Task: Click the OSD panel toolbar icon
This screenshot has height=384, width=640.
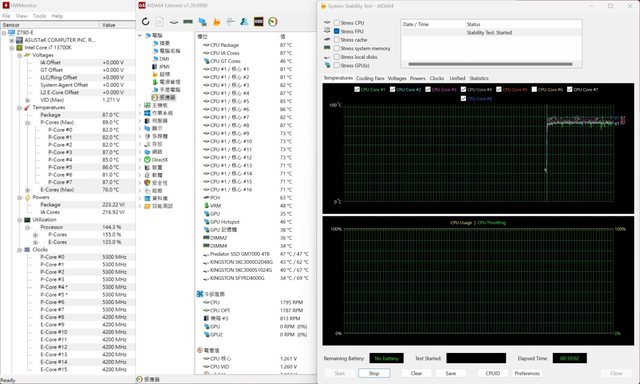Action: pyautogui.click(x=258, y=22)
